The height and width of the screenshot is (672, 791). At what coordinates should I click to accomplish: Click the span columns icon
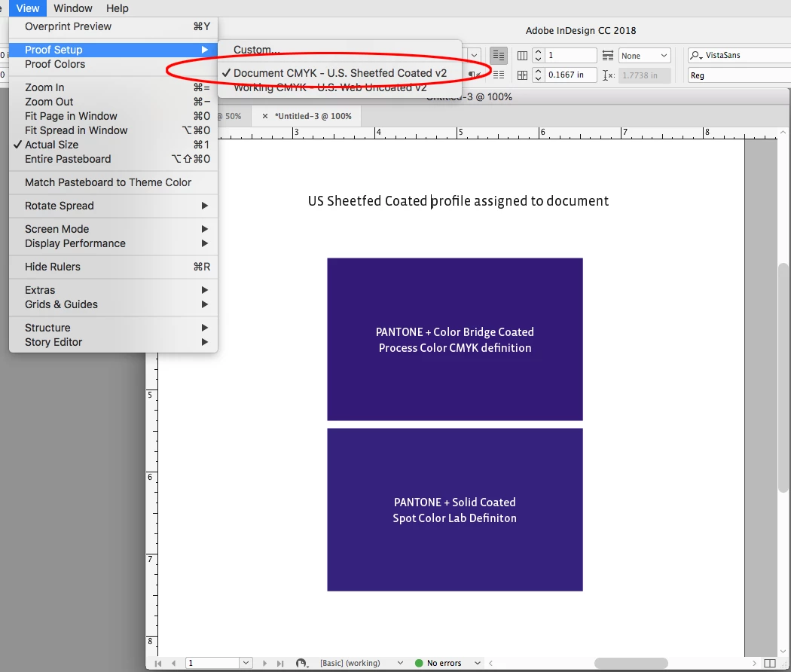point(608,56)
